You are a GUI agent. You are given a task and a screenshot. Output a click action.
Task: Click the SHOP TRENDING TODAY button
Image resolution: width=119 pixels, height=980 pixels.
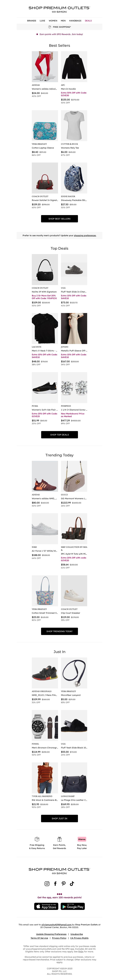[x=59, y=631]
